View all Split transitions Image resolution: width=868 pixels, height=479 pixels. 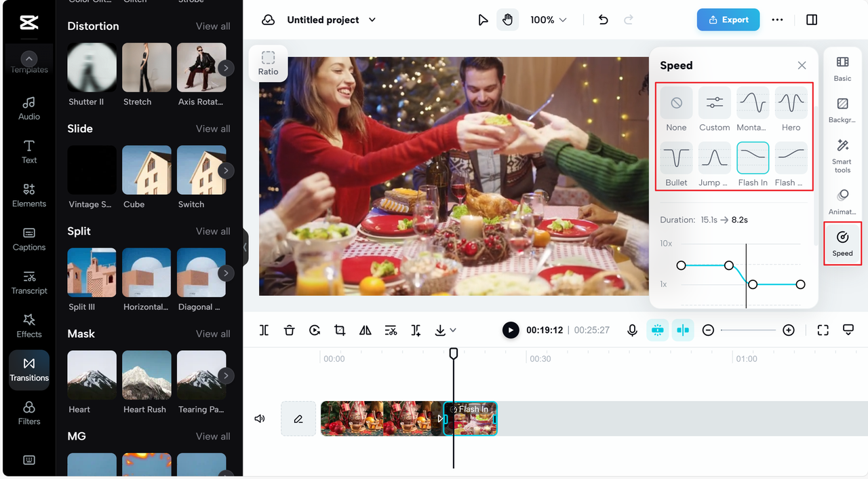click(213, 231)
